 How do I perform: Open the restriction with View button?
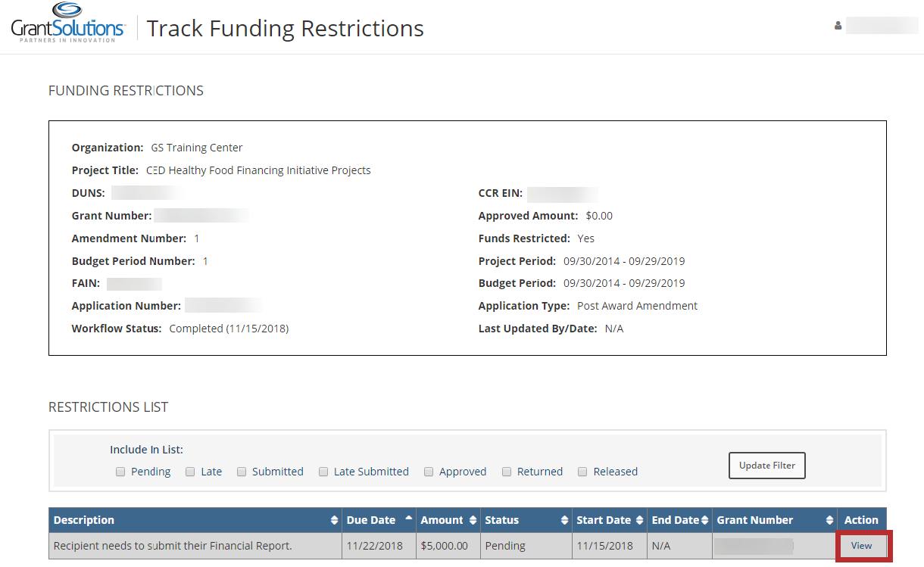pyautogui.click(x=861, y=546)
